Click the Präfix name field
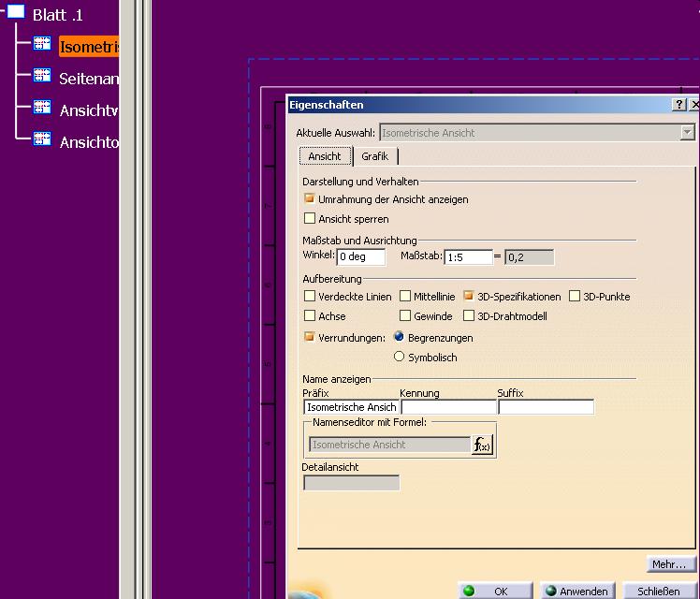The image size is (700, 599). coord(351,407)
